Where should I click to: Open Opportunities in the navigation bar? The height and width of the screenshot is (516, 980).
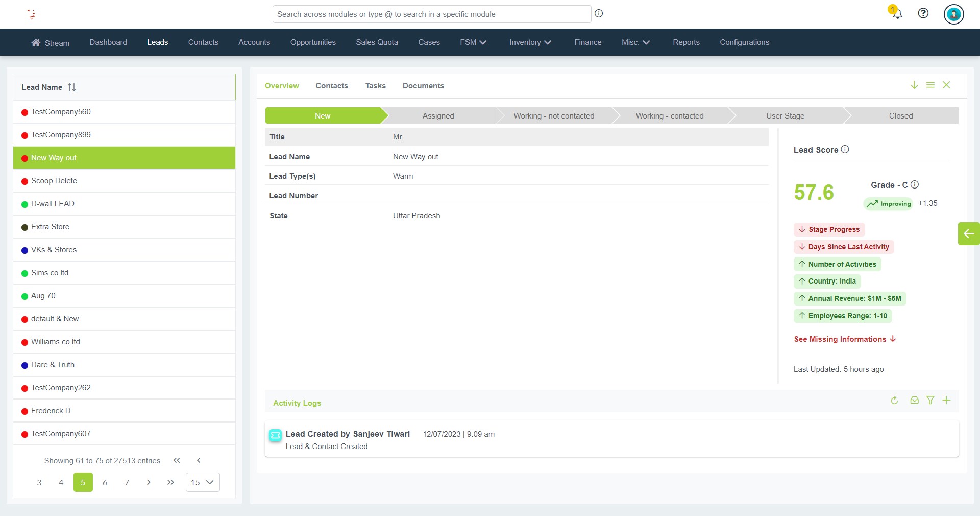point(313,42)
